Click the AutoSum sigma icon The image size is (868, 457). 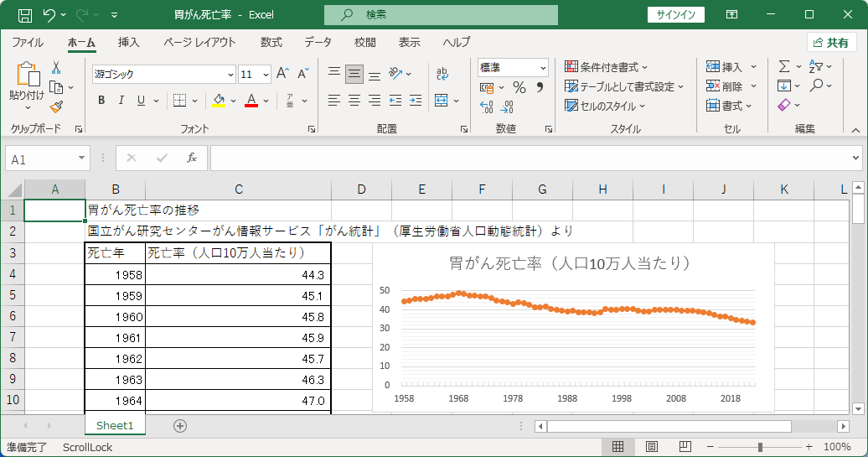point(784,66)
